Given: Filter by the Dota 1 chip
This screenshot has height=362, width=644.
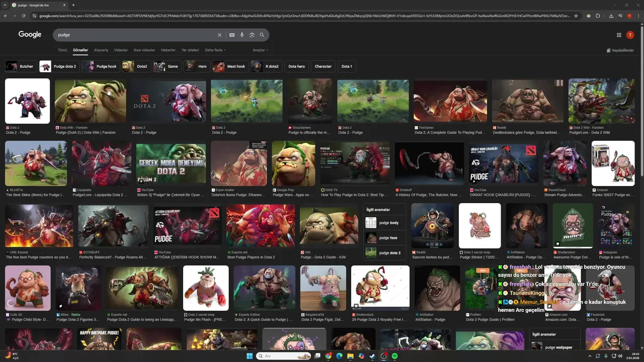Looking at the screenshot, I should tap(347, 66).
